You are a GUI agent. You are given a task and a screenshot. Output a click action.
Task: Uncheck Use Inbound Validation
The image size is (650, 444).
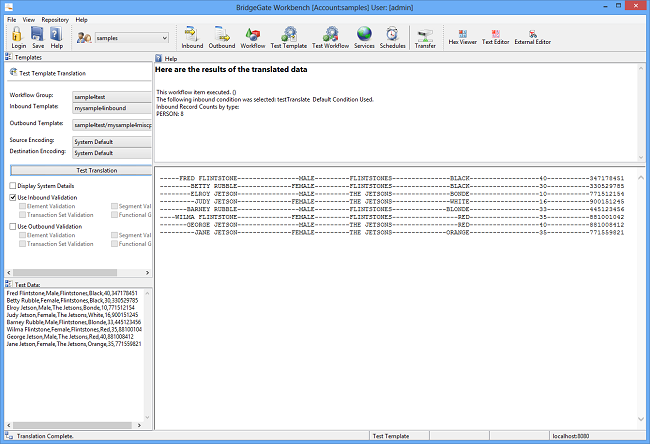tap(13, 197)
